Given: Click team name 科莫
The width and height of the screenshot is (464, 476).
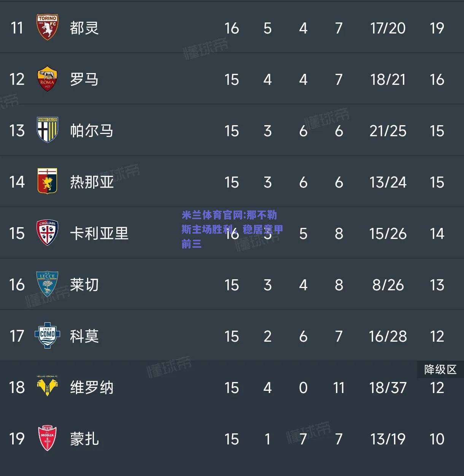Looking at the screenshot, I should pyautogui.click(x=84, y=336).
